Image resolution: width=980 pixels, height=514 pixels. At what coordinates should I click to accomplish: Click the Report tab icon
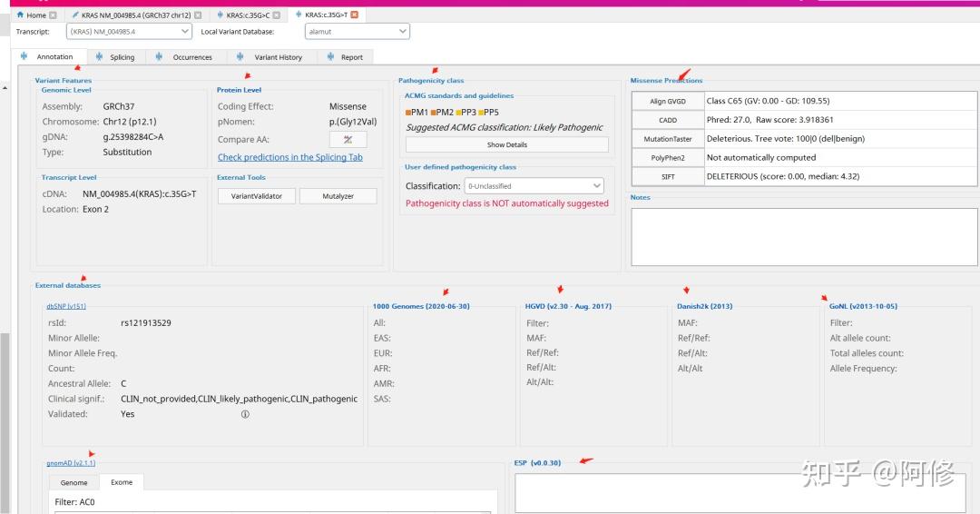coord(330,57)
